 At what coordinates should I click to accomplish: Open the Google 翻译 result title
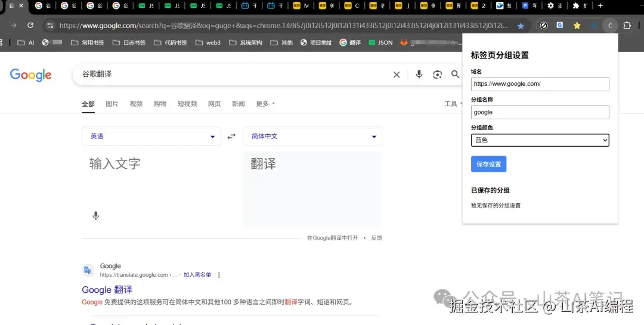coord(107,290)
